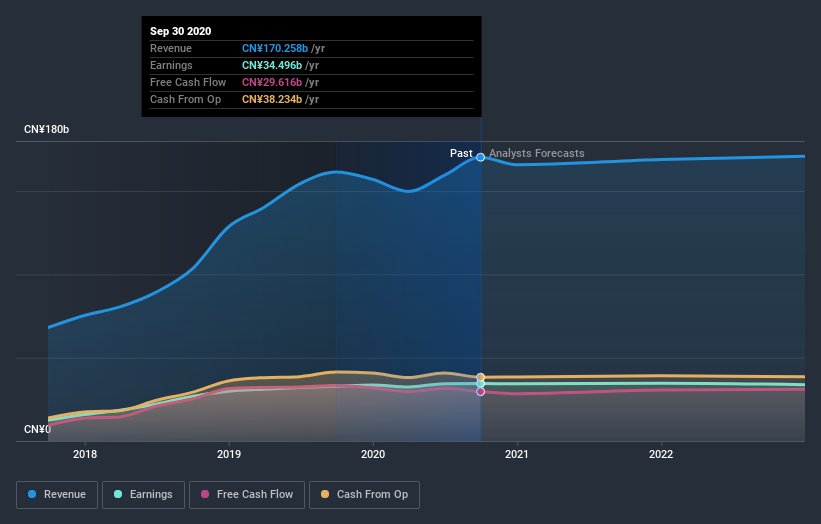The height and width of the screenshot is (524, 821).
Task: Click the blue Revenue data point marker
Action: coord(480,157)
